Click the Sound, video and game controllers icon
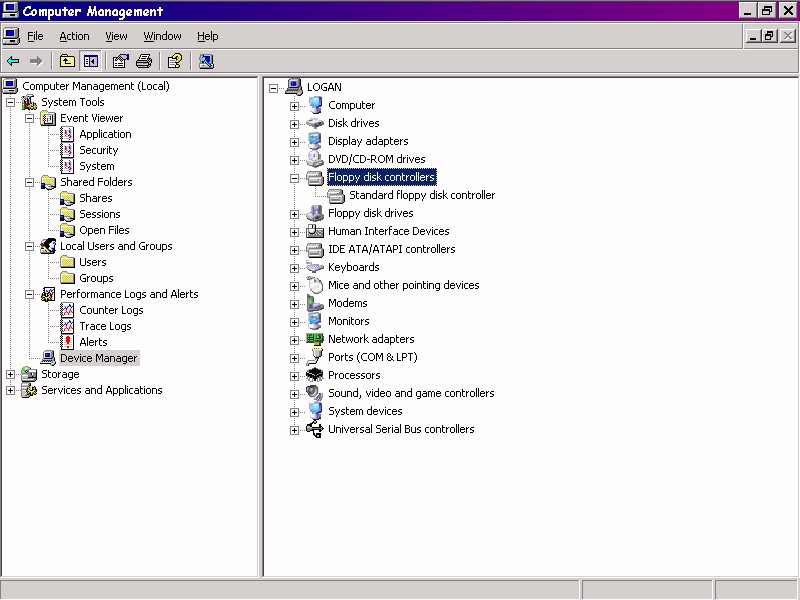Image resolution: width=800 pixels, height=600 pixels. pos(315,393)
